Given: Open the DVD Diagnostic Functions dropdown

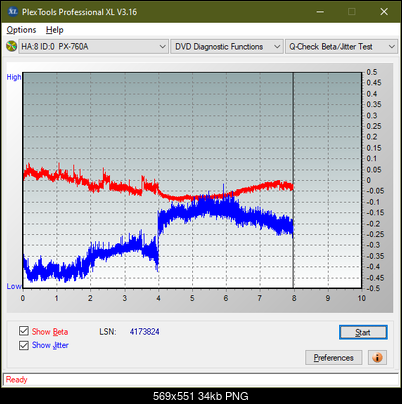Looking at the screenshot, I should click(227, 47).
